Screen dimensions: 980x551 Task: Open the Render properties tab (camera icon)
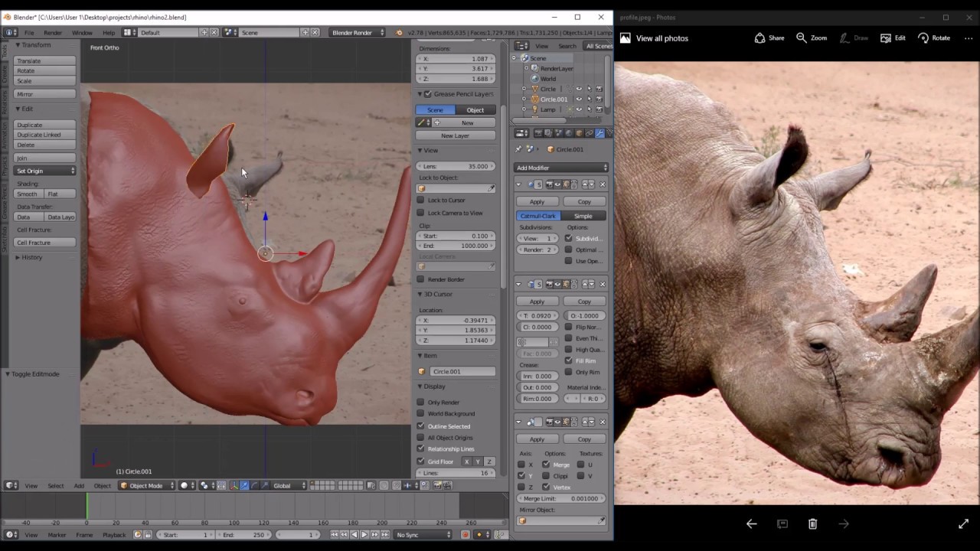(538, 133)
